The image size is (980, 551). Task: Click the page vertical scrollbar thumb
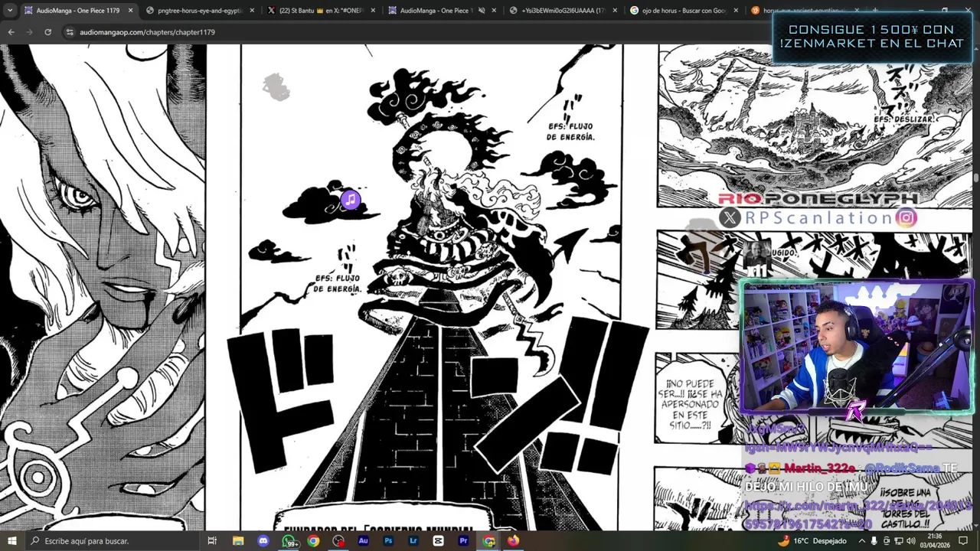click(975, 178)
